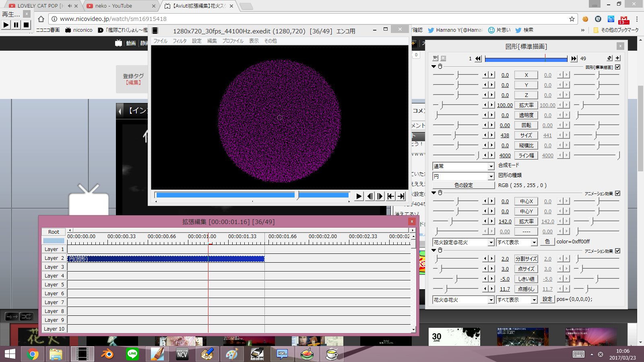This screenshot has width=644, height=362.
Task: Open NCV Nico Live viewer from the taskbar
Action: (182, 354)
